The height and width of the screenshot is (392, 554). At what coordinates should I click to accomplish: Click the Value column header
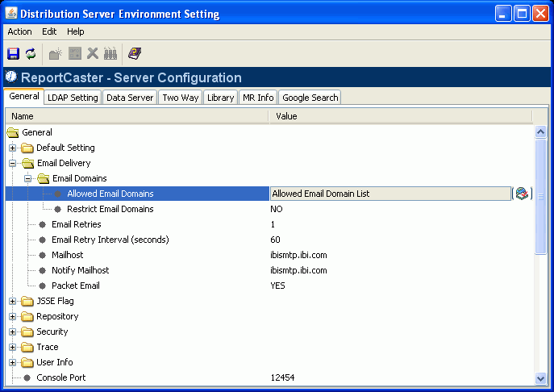(x=401, y=116)
